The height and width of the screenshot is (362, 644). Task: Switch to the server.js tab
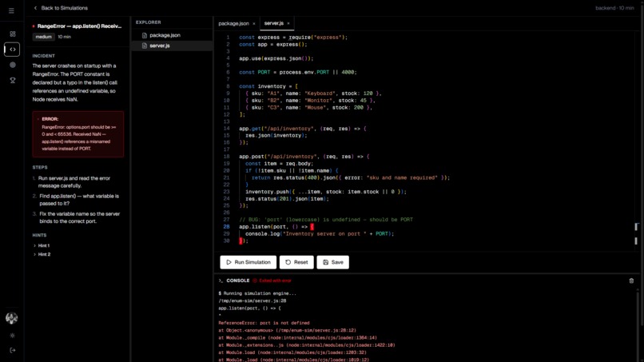(x=274, y=23)
